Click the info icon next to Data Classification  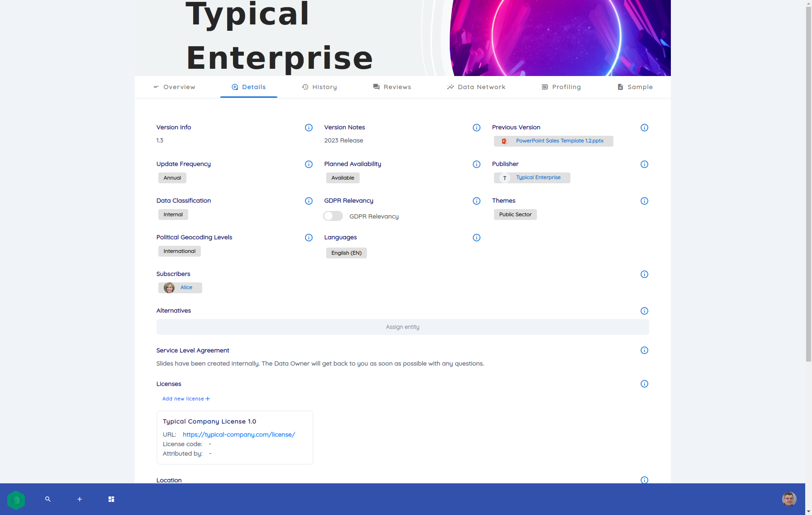pos(309,201)
